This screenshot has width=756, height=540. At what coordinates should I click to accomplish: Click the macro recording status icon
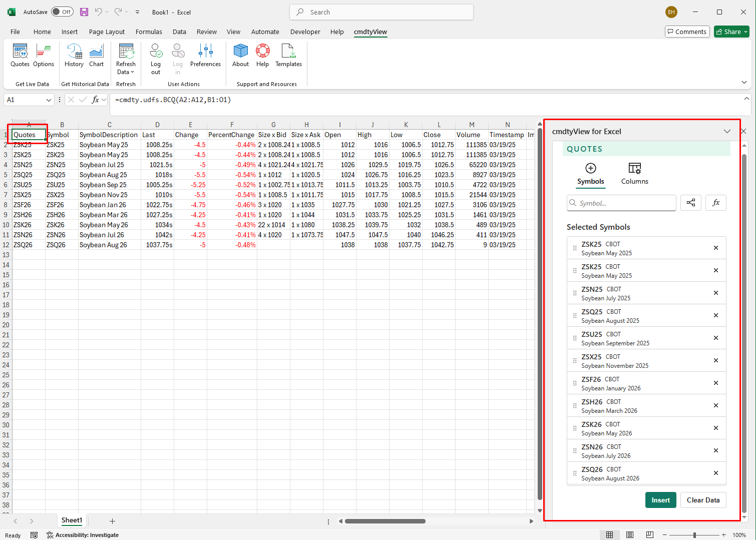pyautogui.click(x=34, y=535)
